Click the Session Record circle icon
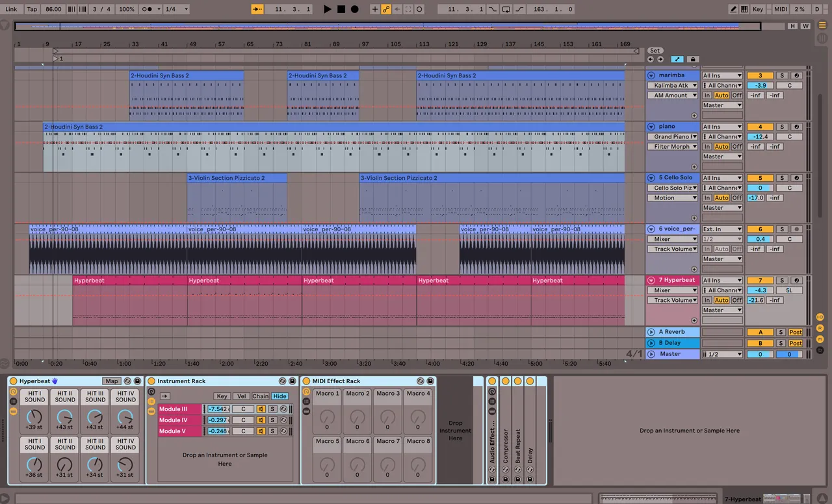Screen dimensions: 832x504 pyautogui.click(x=419, y=9)
